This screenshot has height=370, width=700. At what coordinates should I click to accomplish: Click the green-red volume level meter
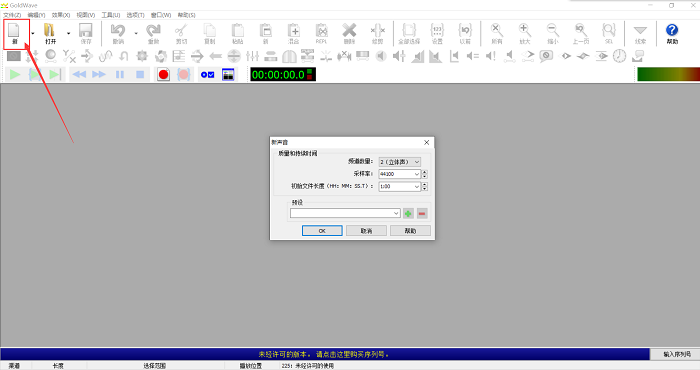[668, 75]
